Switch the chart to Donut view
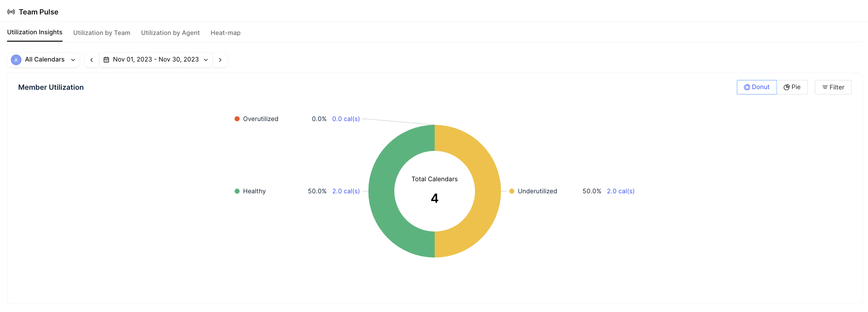The width and height of the screenshot is (868, 312). tap(756, 87)
